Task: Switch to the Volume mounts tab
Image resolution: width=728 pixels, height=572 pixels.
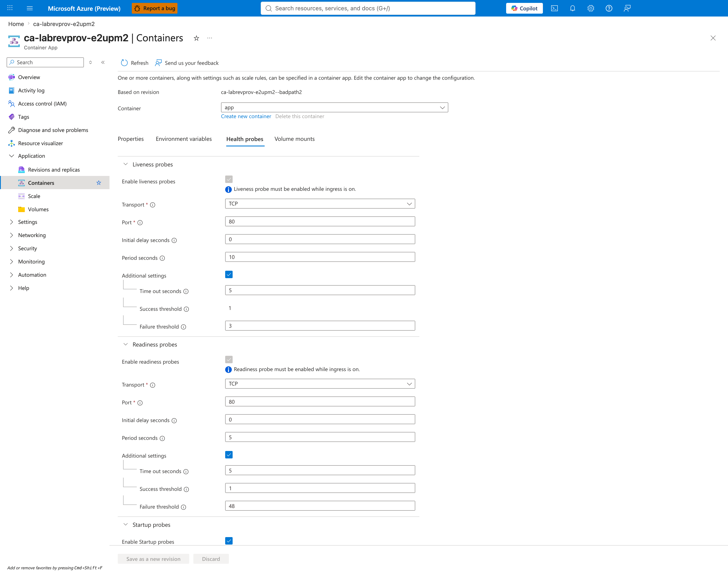Action: [x=294, y=139]
